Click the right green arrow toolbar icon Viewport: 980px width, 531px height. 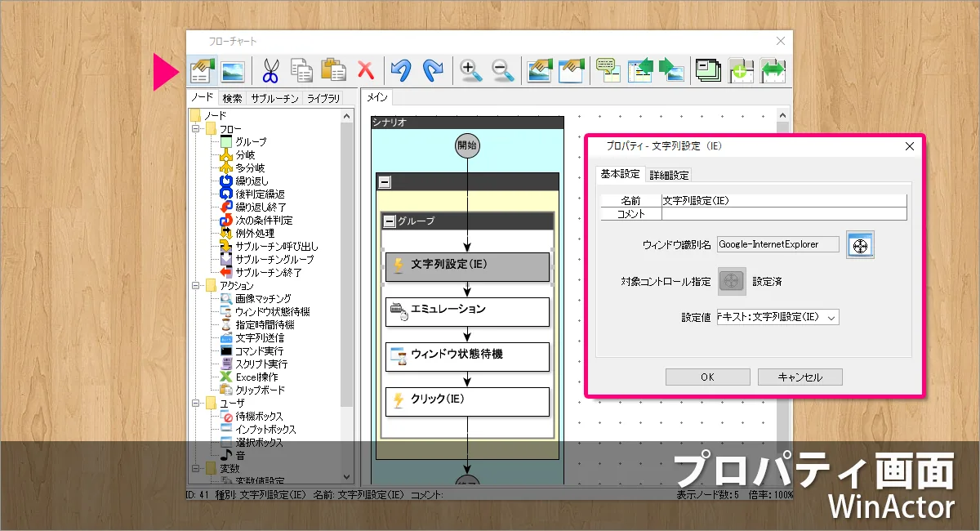(x=671, y=70)
